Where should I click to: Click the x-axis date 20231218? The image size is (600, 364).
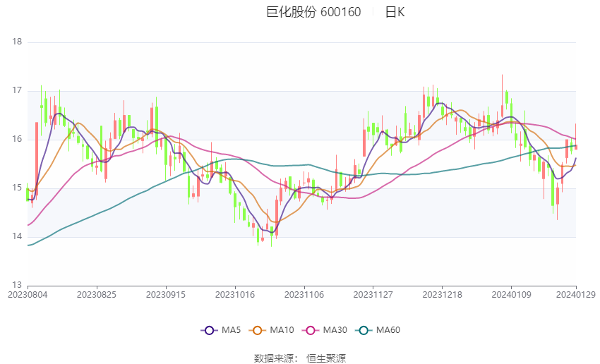(443, 295)
